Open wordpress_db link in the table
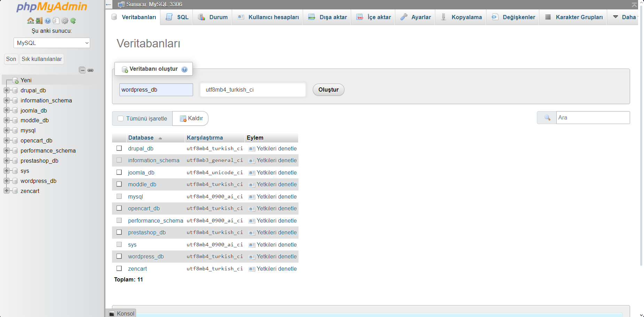This screenshot has width=644, height=317. pyautogui.click(x=146, y=257)
